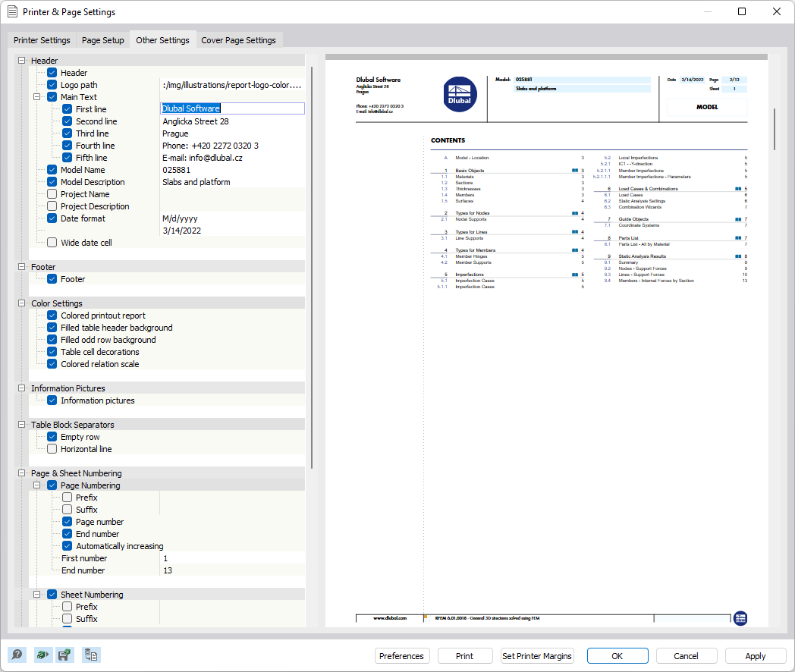Click the First number value '1'
Image resolution: width=795 pixels, height=672 pixels.
tap(166, 558)
